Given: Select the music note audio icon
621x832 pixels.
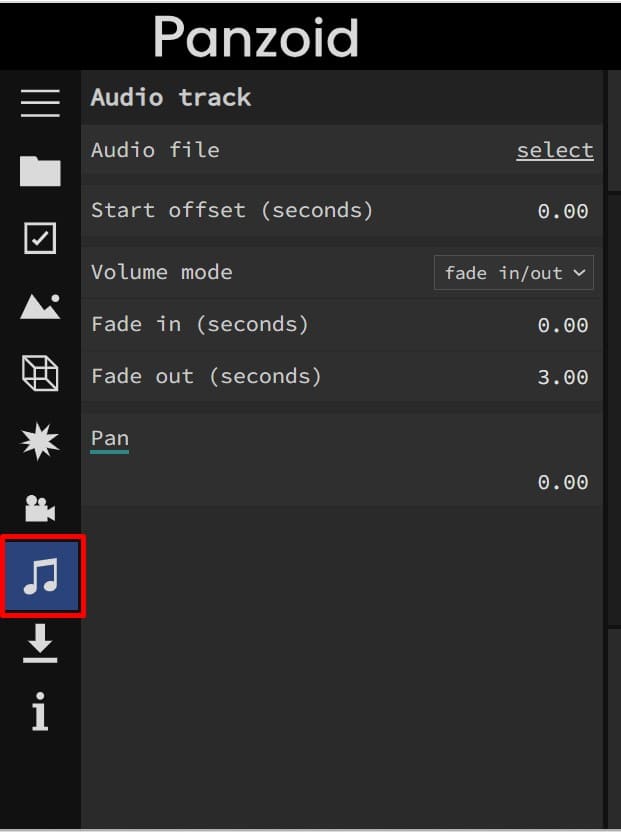Looking at the screenshot, I should 42,576.
